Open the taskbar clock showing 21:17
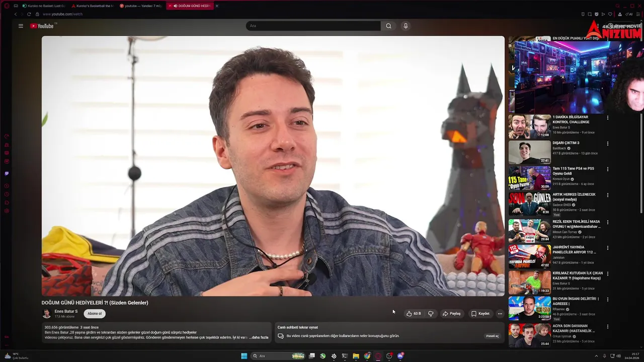Screen dimensions: 644x362 (x=631, y=356)
